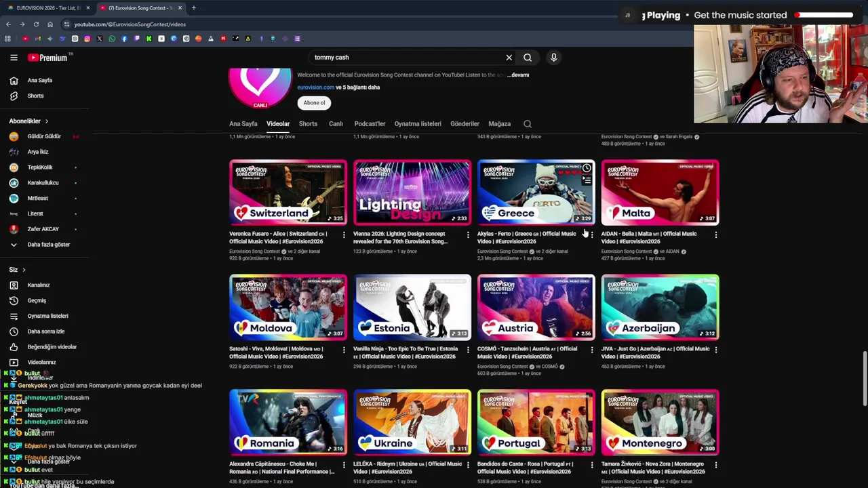Screen dimensions: 868x488
Task: Switch to channel Shorts tab
Action: [308, 124]
